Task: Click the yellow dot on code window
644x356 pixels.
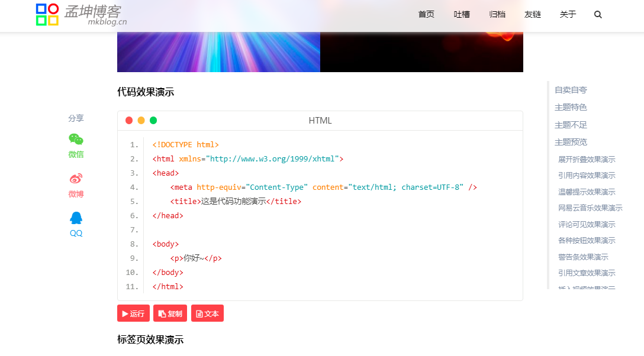Action: (x=141, y=121)
